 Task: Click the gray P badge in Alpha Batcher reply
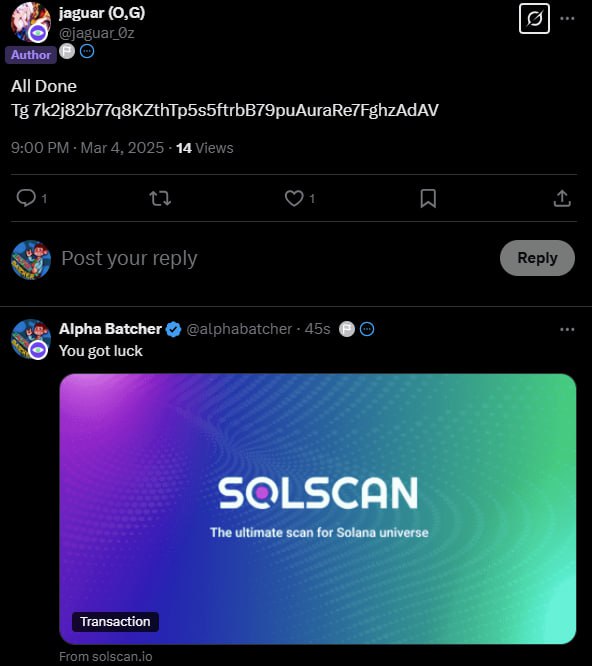point(347,329)
